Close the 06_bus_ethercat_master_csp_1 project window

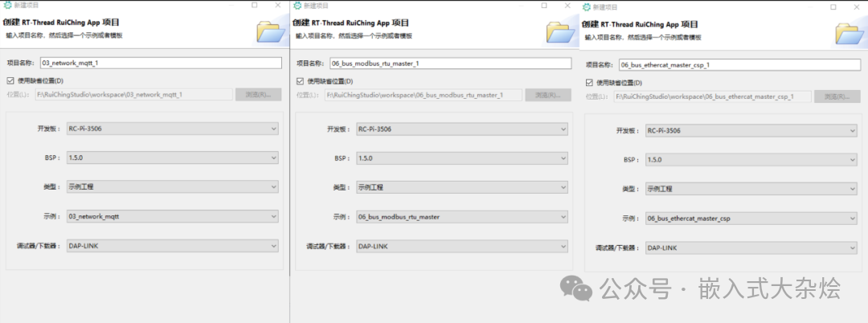pyautogui.click(x=857, y=6)
